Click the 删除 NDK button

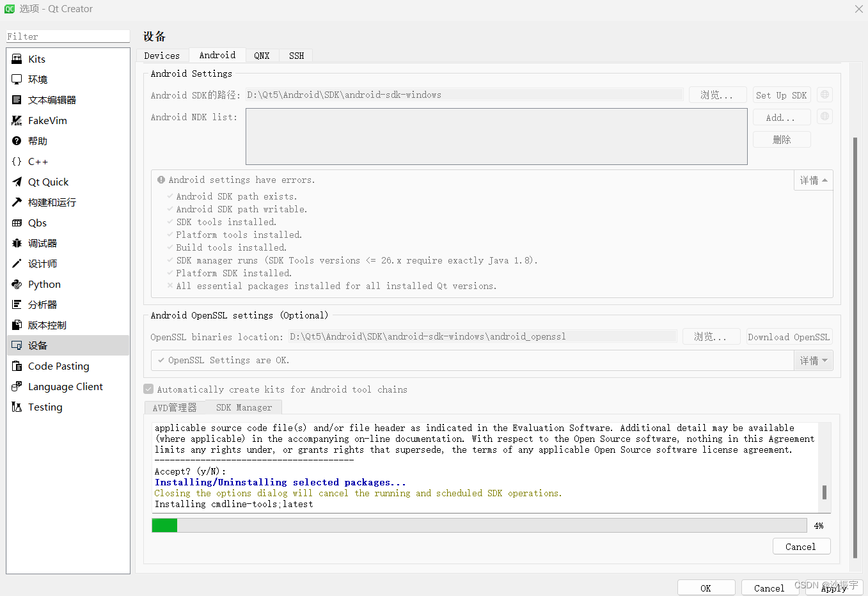[782, 139]
